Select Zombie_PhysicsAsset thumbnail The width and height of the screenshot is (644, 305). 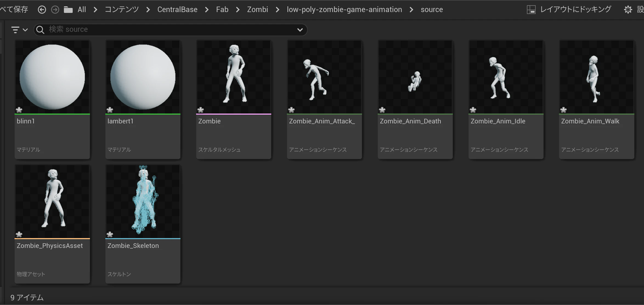[x=52, y=201]
